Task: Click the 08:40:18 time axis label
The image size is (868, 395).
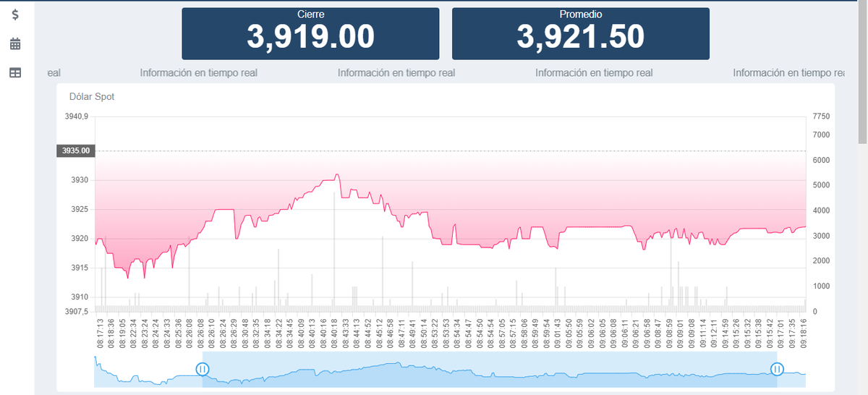Action: [334, 333]
